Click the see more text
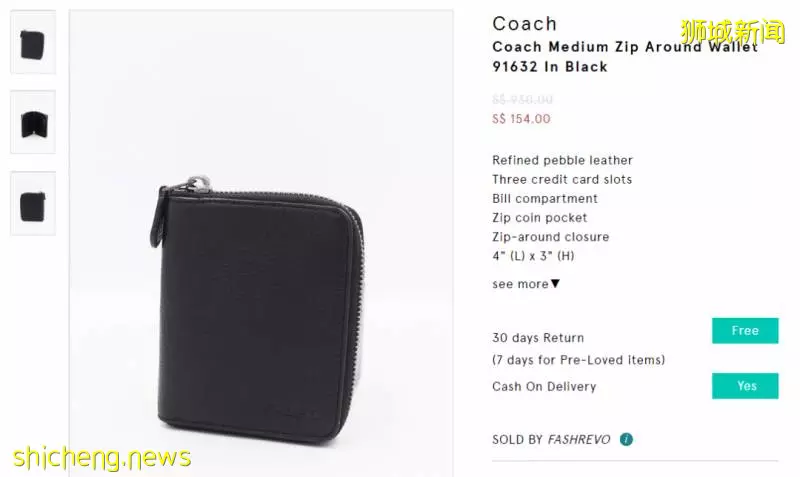This screenshot has height=477, width=800. coord(520,284)
